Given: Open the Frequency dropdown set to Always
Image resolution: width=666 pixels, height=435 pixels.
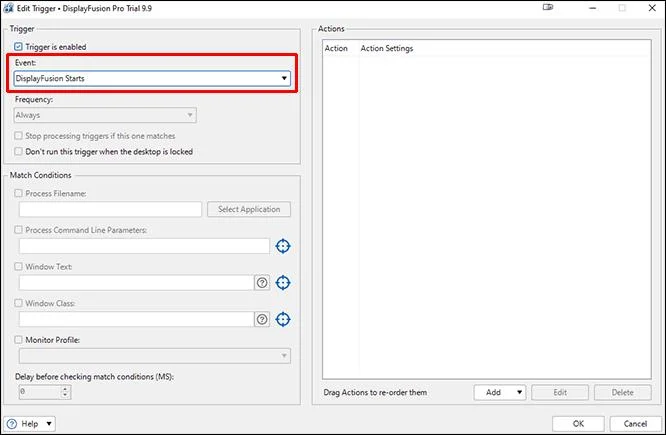Looking at the screenshot, I should point(105,115).
